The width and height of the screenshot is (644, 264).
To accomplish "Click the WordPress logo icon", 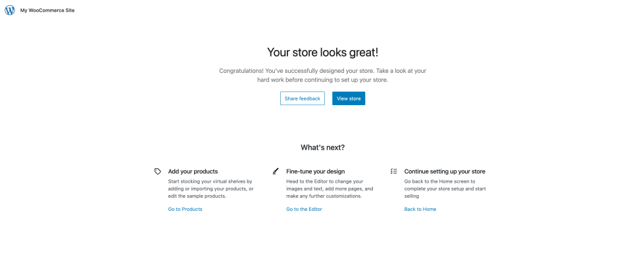I will [9, 10].
